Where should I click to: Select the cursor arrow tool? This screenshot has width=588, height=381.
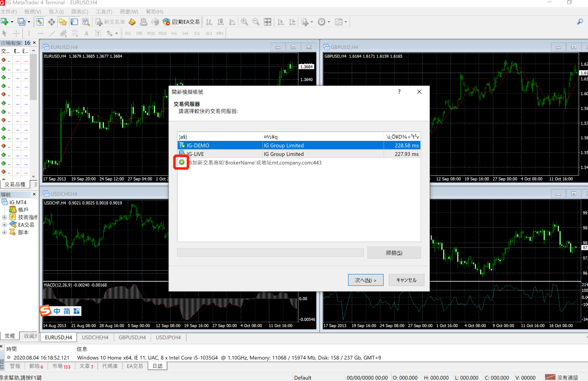[x=4, y=33]
